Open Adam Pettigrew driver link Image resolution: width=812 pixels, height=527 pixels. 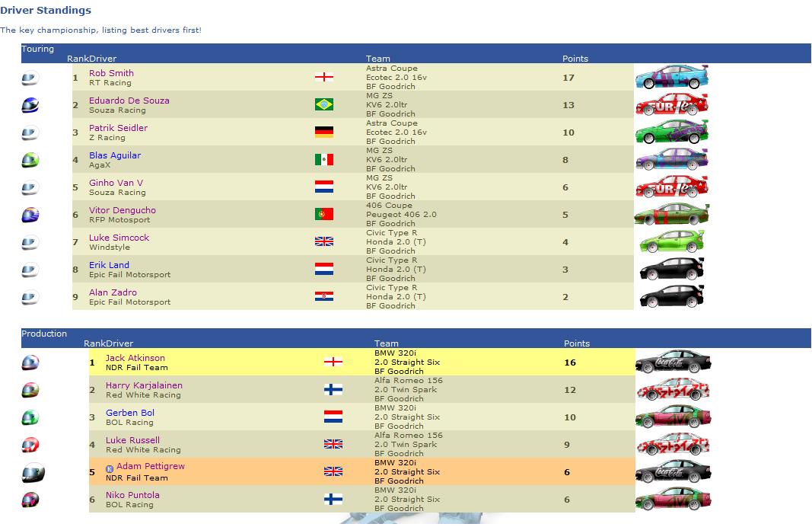(x=151, y=466)
